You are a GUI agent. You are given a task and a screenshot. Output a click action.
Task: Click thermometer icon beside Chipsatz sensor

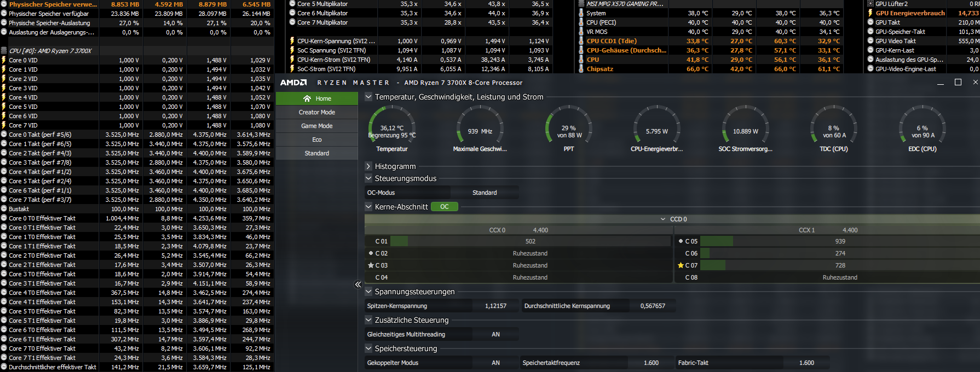[x=581, y=69]
